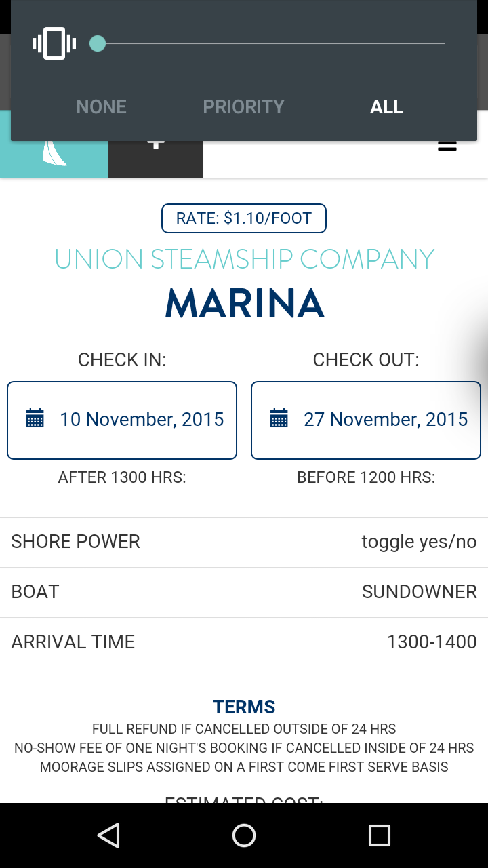Select the NONE interruption mode
Viewport: 488px width, 868px height.
[102, 106]
